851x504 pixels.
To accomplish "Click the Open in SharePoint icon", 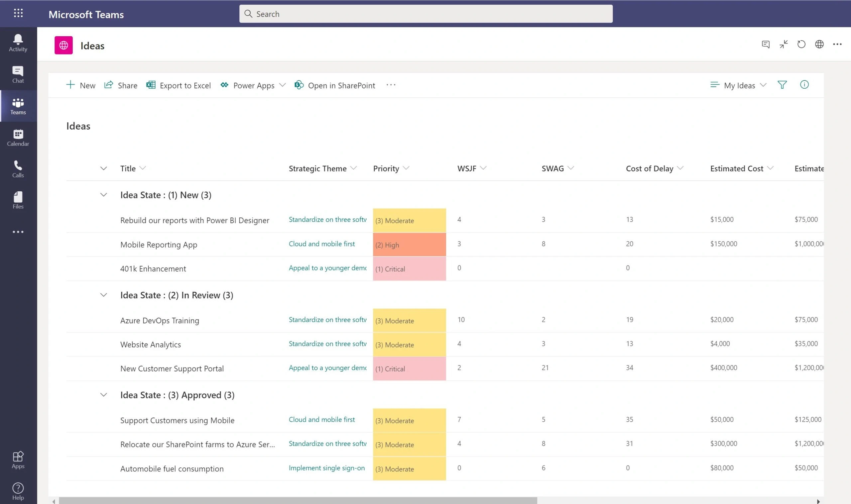I will point(299,85).
